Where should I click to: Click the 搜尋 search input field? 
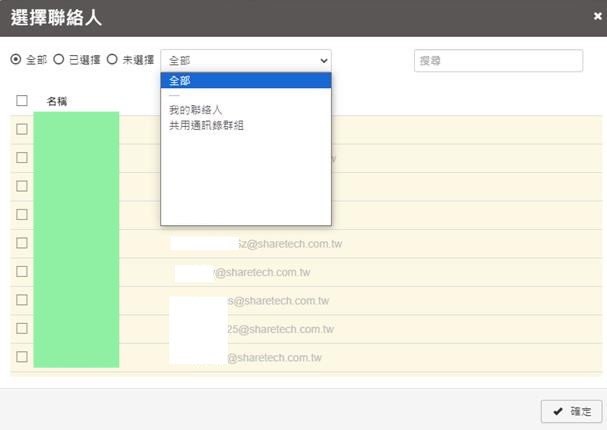point(498,61)
